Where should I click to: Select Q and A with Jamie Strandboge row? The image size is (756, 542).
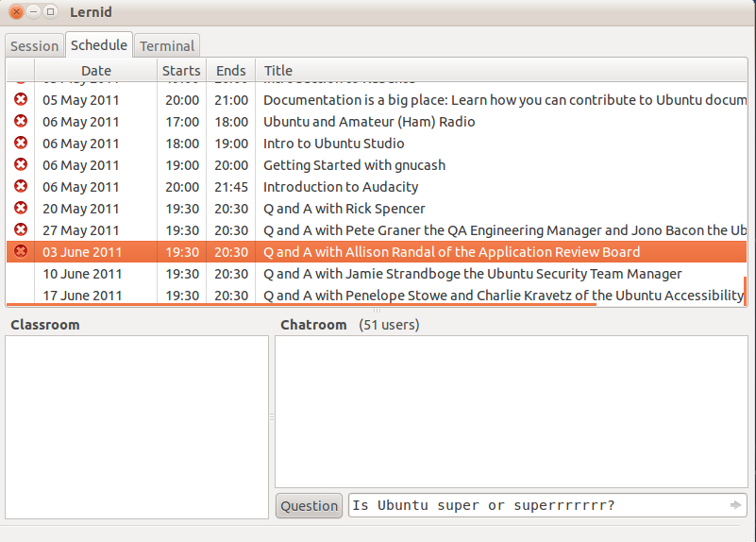pos(377,274)
